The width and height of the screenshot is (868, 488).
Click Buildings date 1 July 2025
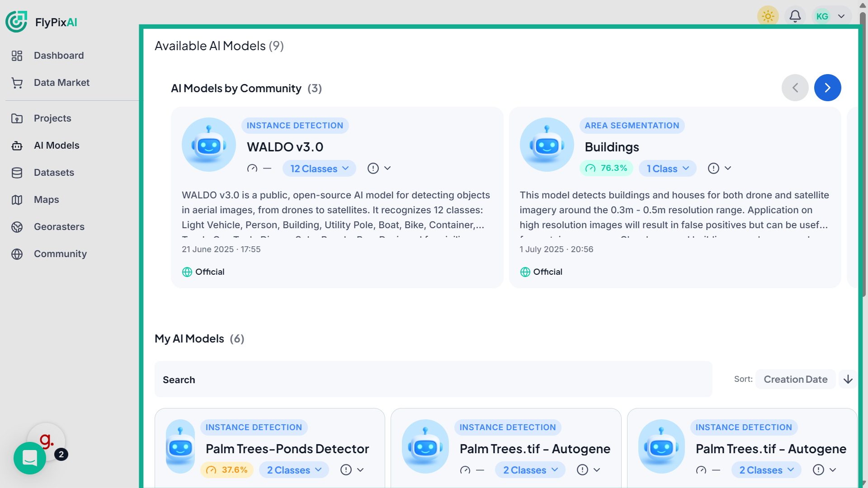coord(556,249)
